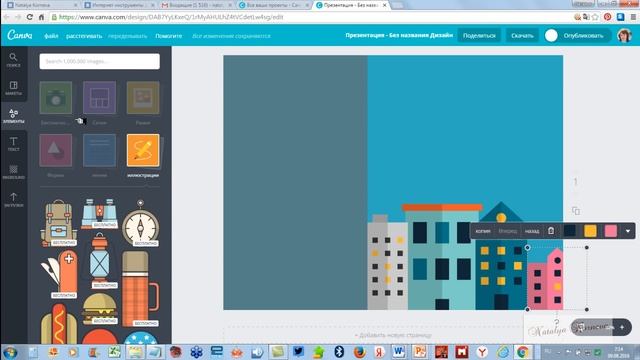Click the Download button
This screenshot has width=640, height=360.
(x=522, y=36)
